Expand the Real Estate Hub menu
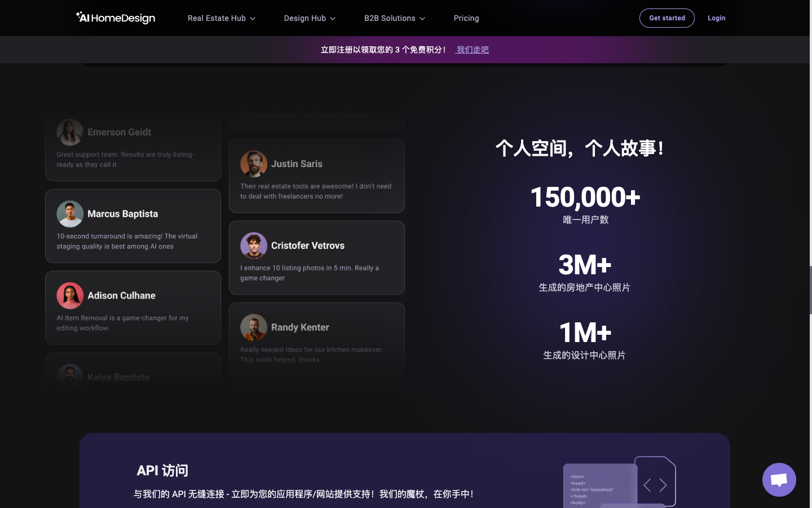 pos(222,18)
